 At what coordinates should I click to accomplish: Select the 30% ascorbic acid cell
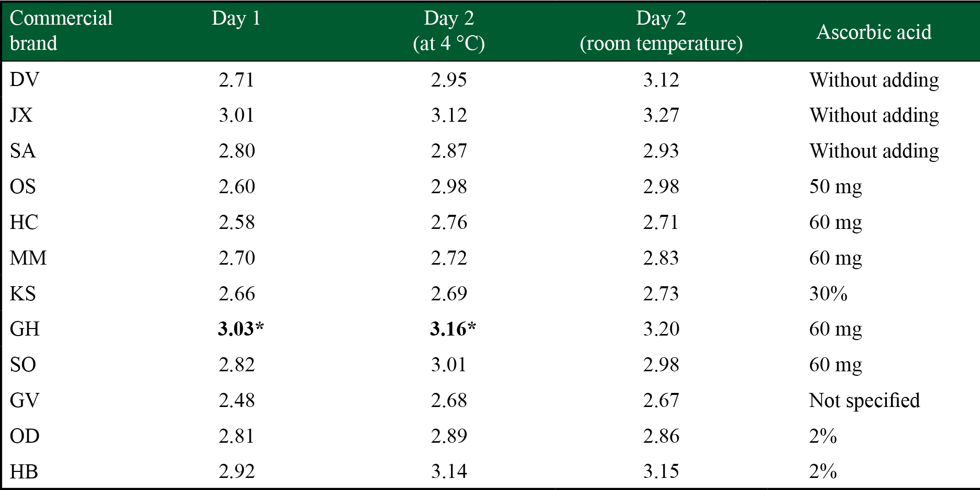click(828, 294)
